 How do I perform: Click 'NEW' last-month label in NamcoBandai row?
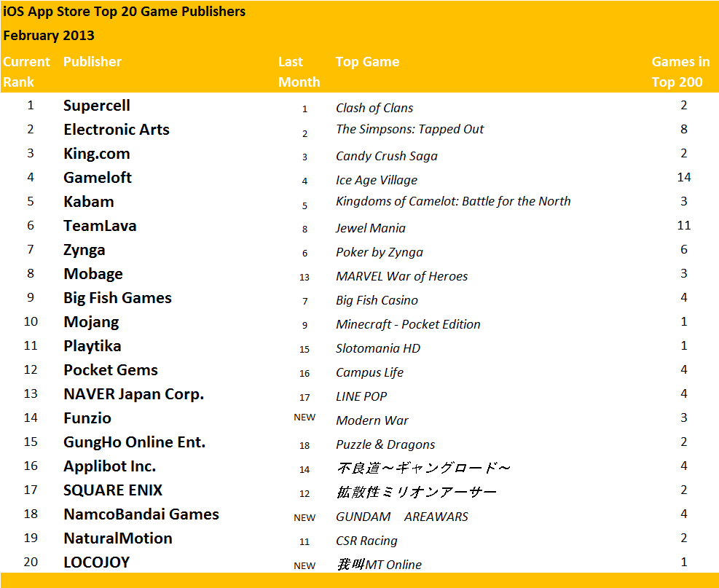(x=305, y=518)
